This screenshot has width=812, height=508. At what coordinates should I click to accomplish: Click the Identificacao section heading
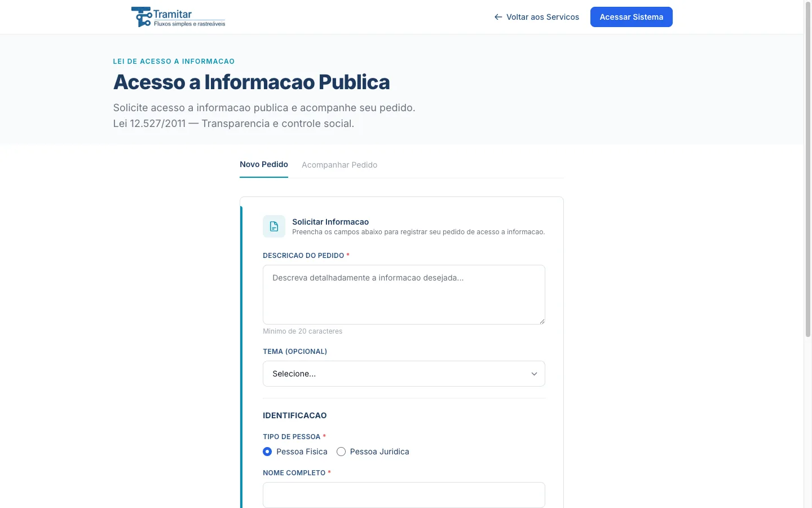coord(295,415)
